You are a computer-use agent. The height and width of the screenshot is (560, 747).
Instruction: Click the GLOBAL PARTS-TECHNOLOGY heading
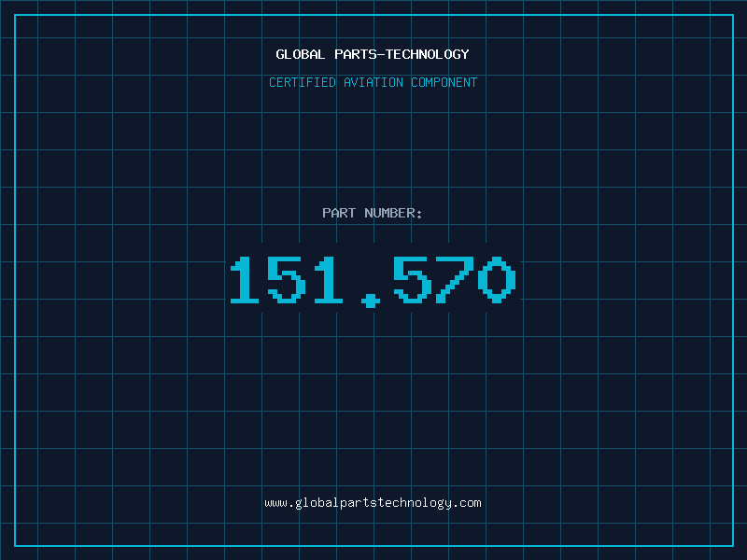373,54
